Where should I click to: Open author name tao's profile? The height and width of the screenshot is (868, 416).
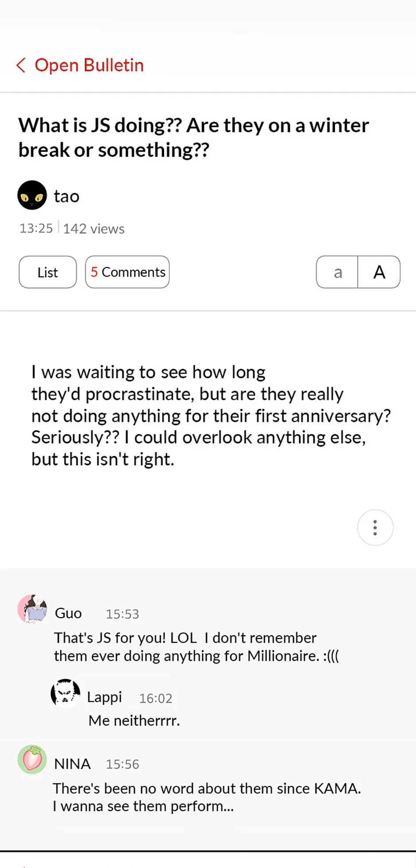click(x=66, y=196)
